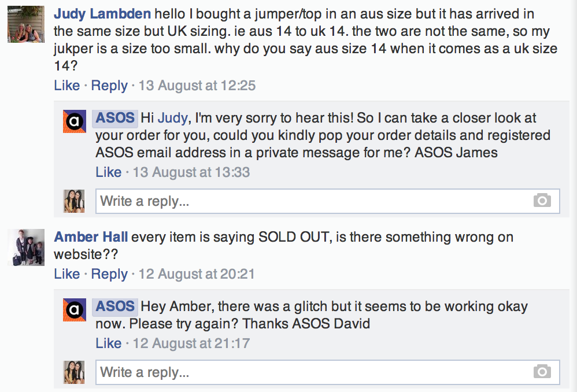Focus reply field under ASOS James's response
Screen dimensions: 577x392
312,201
